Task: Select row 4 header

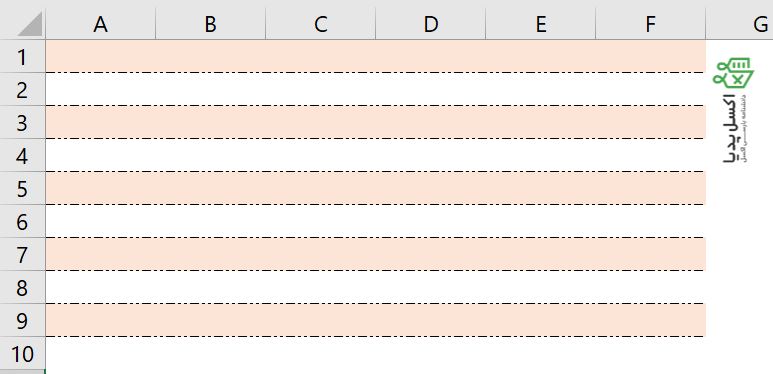Action: tap(22, 155)
